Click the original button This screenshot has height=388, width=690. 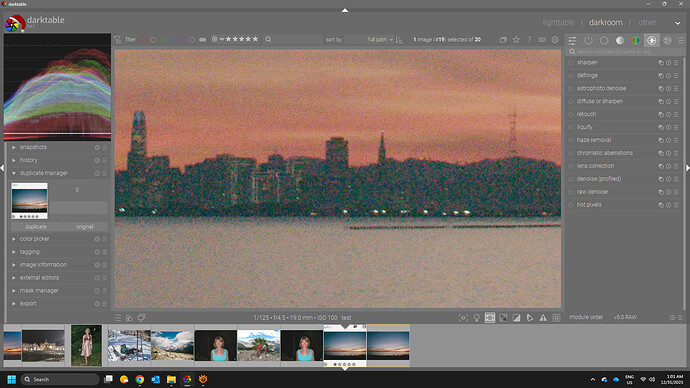pos(84,227)
